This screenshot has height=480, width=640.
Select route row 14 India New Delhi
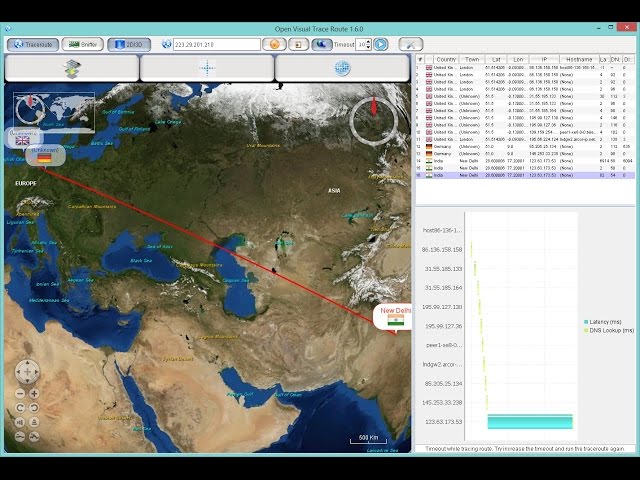(525, 161)
